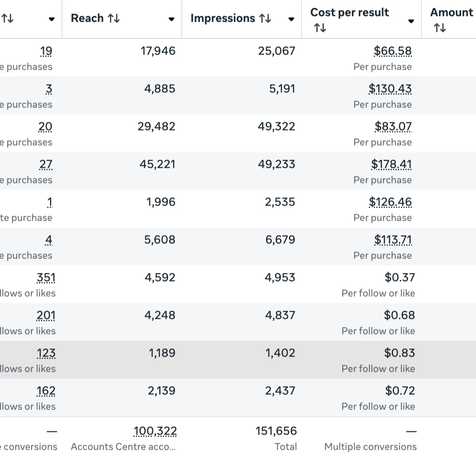This screenshot has height=474, width=476.
Task: Click the $178.41 cost per purchase value
Action: pos(391,164)
